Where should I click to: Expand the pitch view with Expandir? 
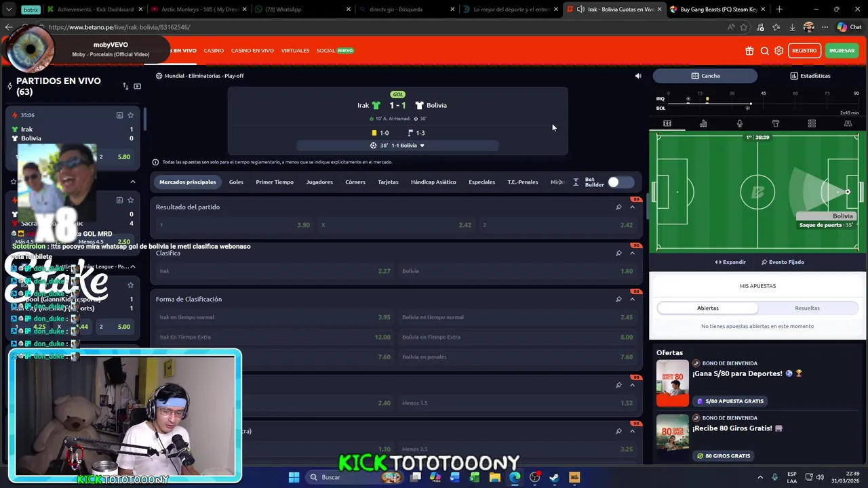tap(730, 262)
